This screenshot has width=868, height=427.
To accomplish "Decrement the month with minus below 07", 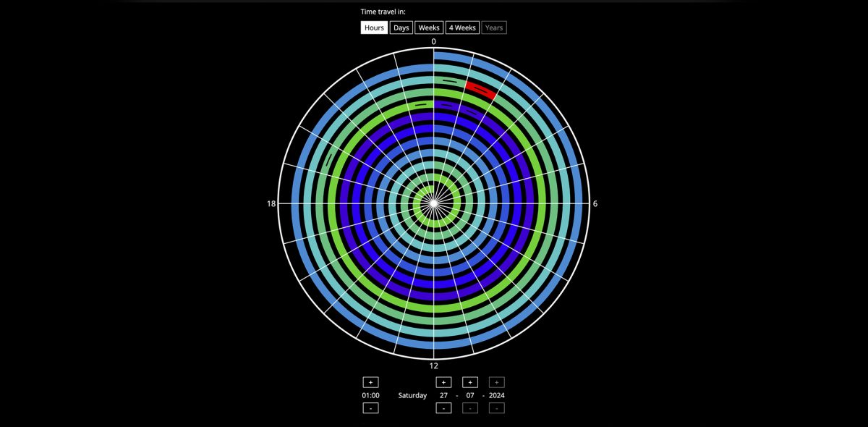I will tap(470, 408).
